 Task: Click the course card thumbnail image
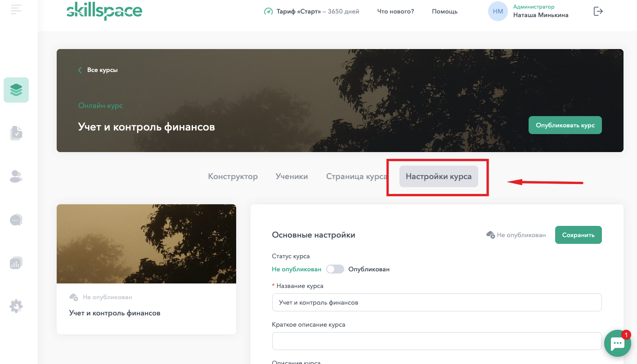[146, 244]
